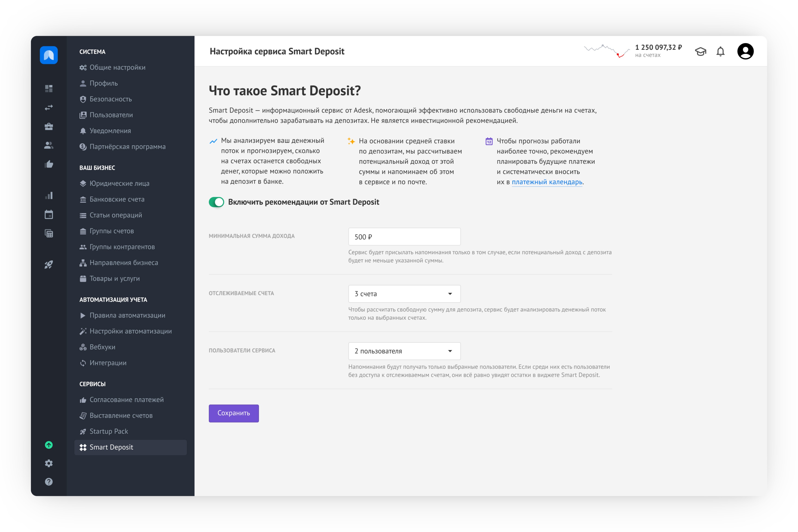This screenshot has width=798, height=532.
Task: Click the 'Что такое Smart Deposit?' heading
Action: coord(285,91)
